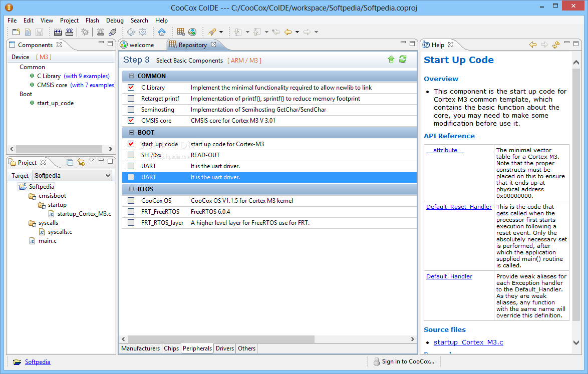The image size is (588, 374).
Task: Open Next Annotation dropdown arrow
Action: point(247,32)
